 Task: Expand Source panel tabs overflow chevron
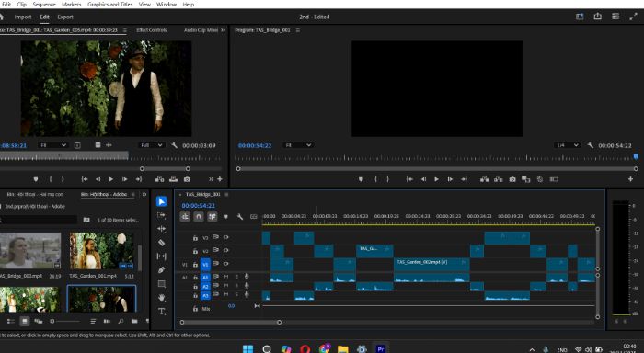coord(223,30)
